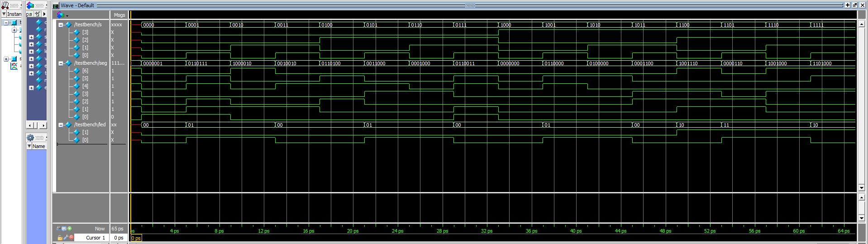Click the diamond icon of s bit [0]

click(x=76, y=55)
